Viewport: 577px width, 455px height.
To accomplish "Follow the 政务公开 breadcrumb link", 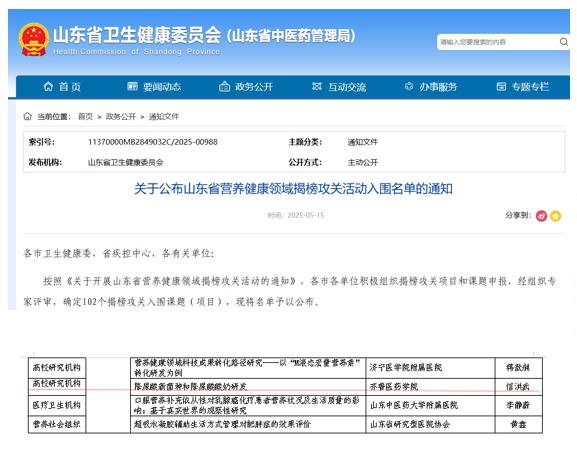I will click(x=121, y=117).
